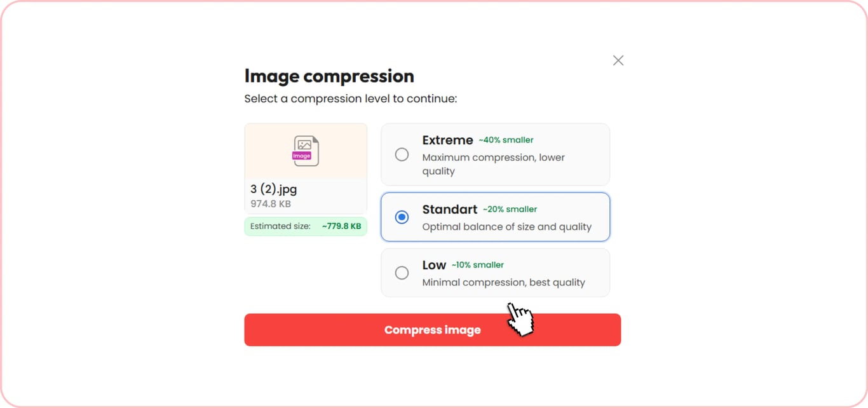Click 'Maximum compression, lower quality' description
The height and width of the screenshot is (408, 868).
pyautogui.click(x=494, y=164)
